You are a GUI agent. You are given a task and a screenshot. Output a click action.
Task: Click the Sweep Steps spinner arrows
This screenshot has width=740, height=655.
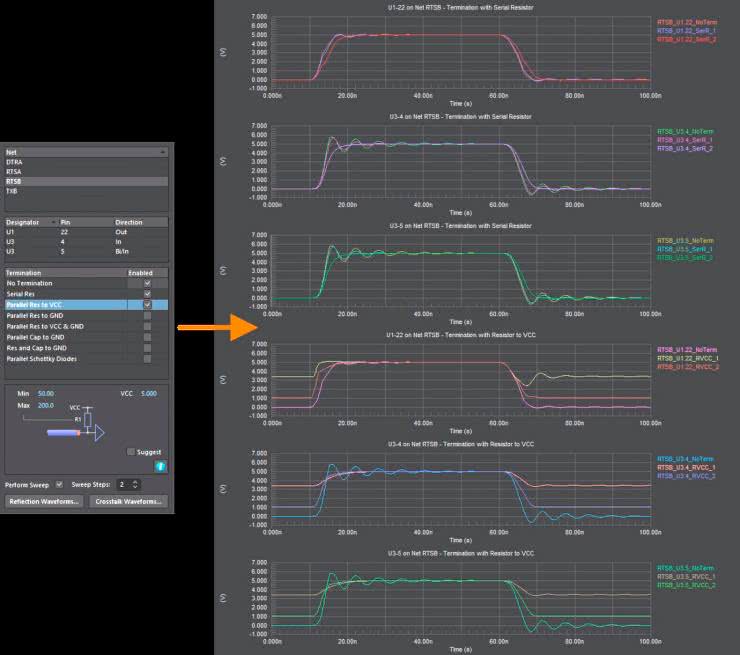click(x=135, y=483)
